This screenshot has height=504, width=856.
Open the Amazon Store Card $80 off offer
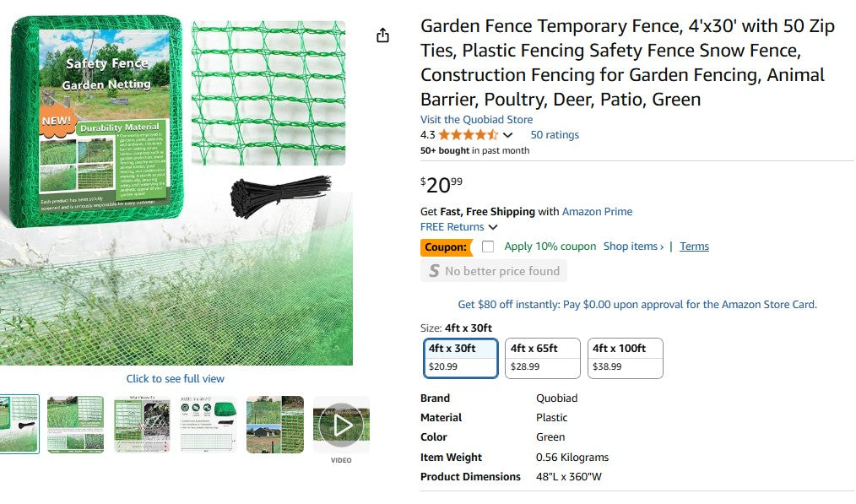637,304
